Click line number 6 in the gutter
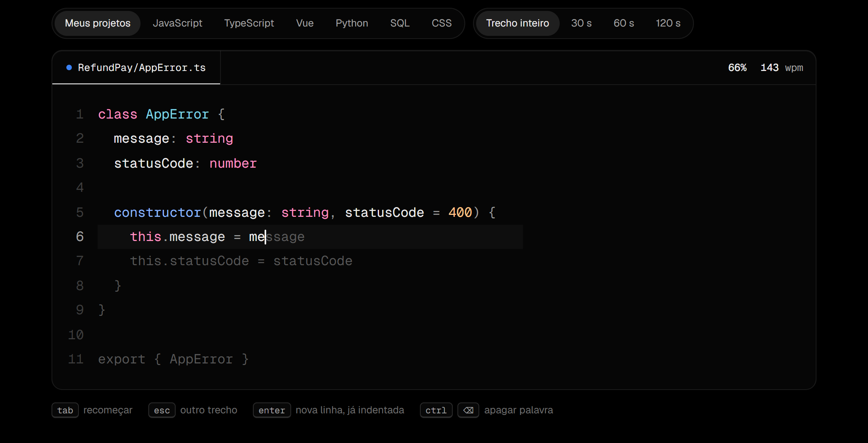 80,237
